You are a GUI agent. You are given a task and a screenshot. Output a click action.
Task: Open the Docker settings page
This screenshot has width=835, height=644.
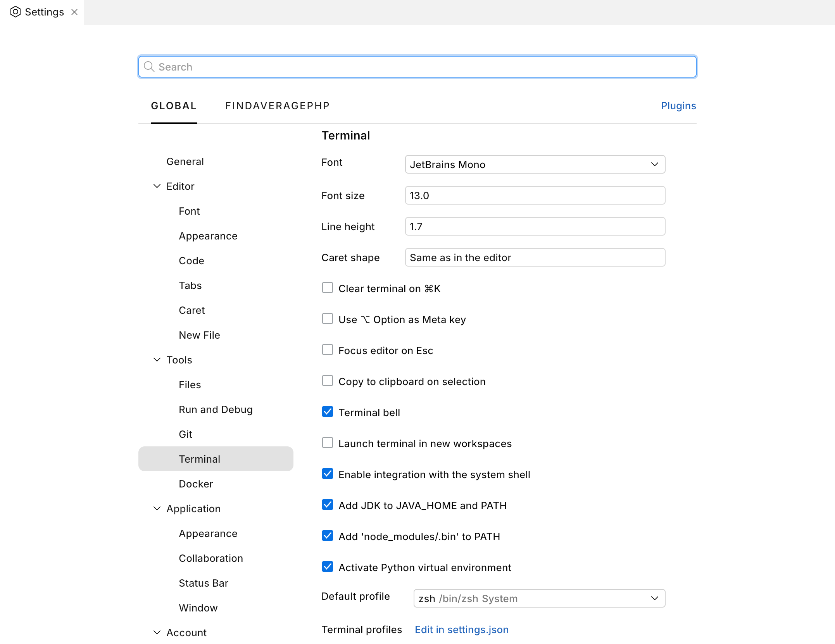(x=196, y=484)
